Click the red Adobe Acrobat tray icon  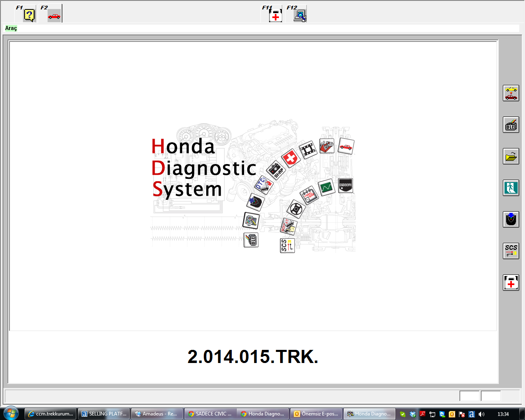[x=422, y=414]
